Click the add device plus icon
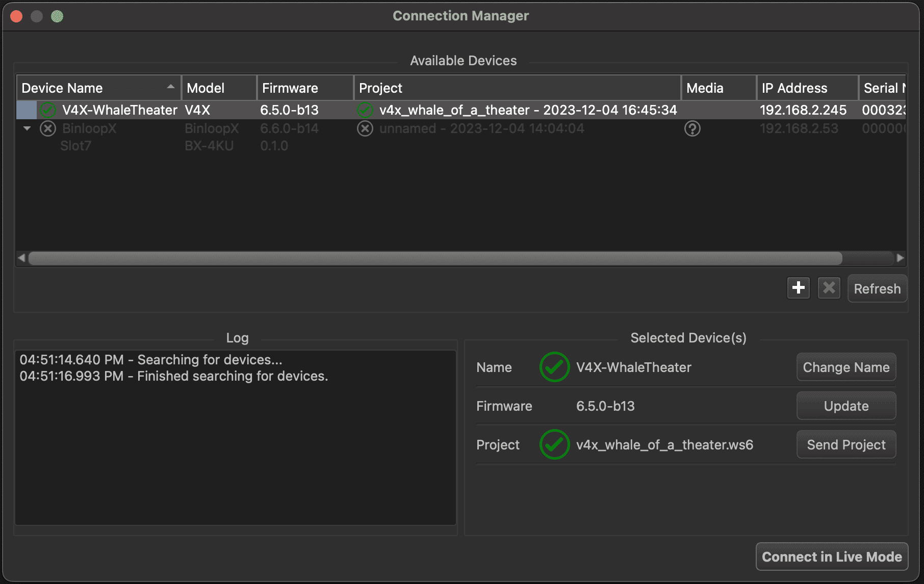 [798, 288]
